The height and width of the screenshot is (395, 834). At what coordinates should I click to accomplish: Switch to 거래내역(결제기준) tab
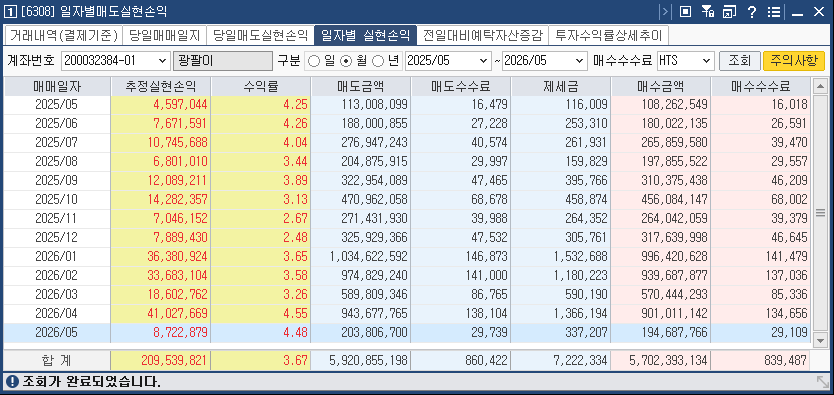(x=63, y=36)
